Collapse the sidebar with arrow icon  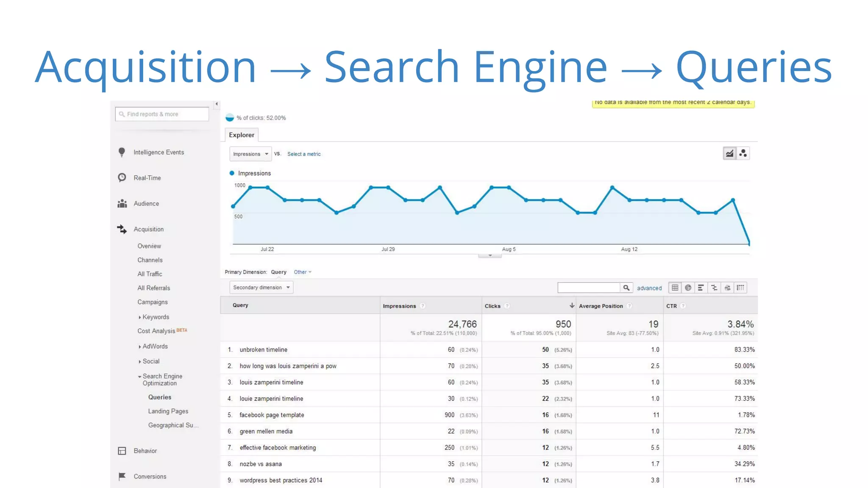217,104
